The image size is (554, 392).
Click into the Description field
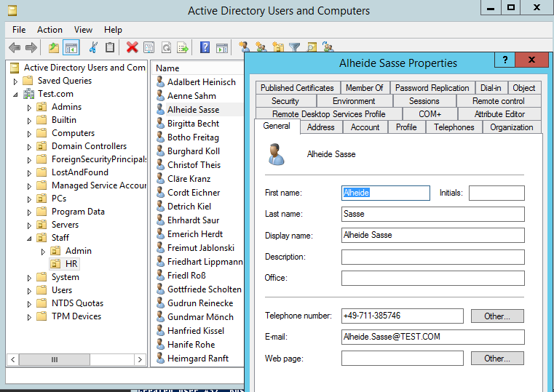(433, 257)
